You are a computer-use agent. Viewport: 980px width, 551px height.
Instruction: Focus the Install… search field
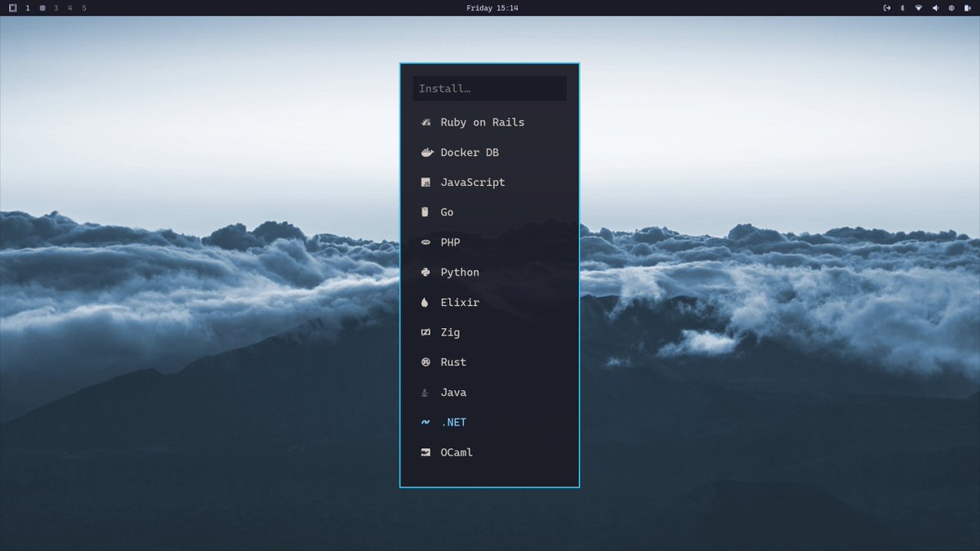pos(489,88)
